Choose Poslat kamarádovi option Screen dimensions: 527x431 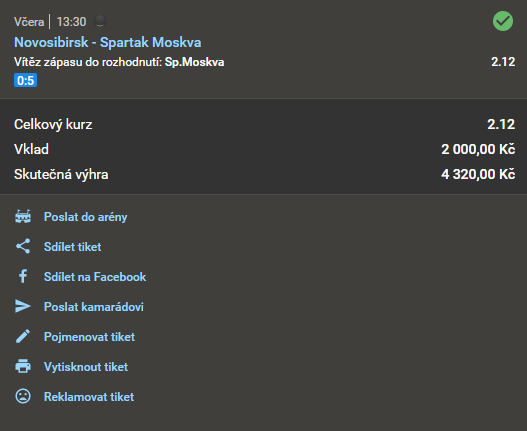point(93,307)
